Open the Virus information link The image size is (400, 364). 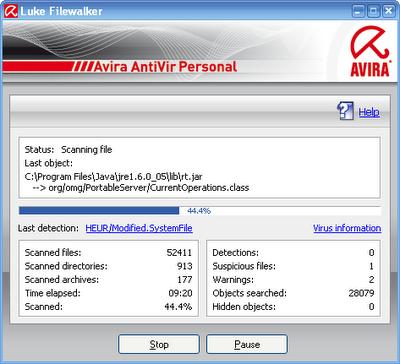(x=347, y=228)
